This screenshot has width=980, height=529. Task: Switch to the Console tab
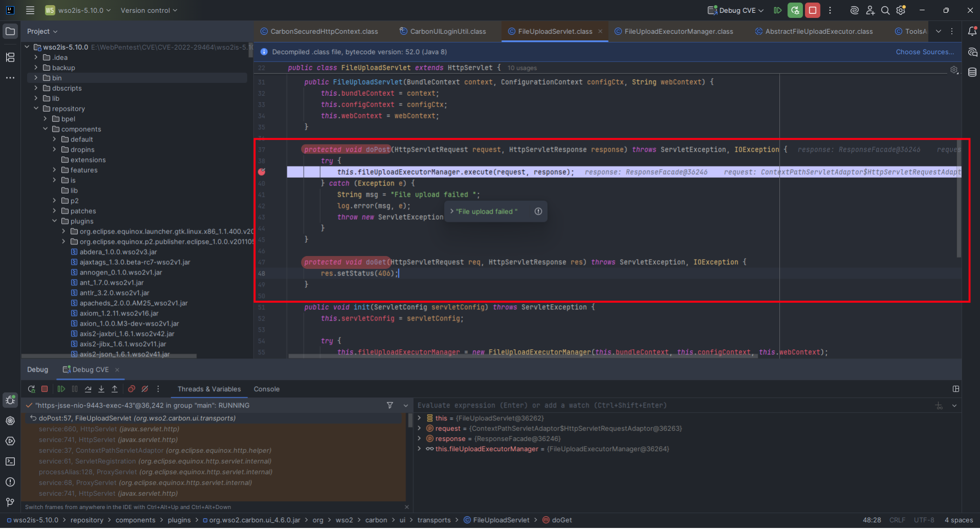(266, 389)
